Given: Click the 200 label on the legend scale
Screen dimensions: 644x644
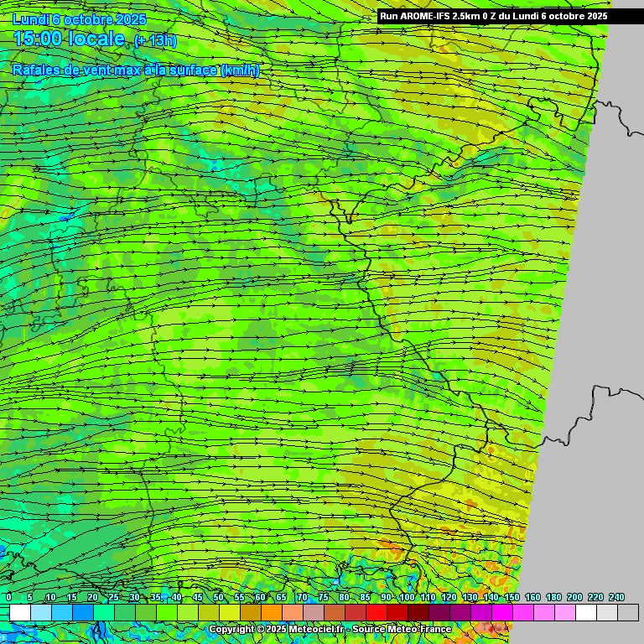Looking at the screenshot, I should 574,597.
